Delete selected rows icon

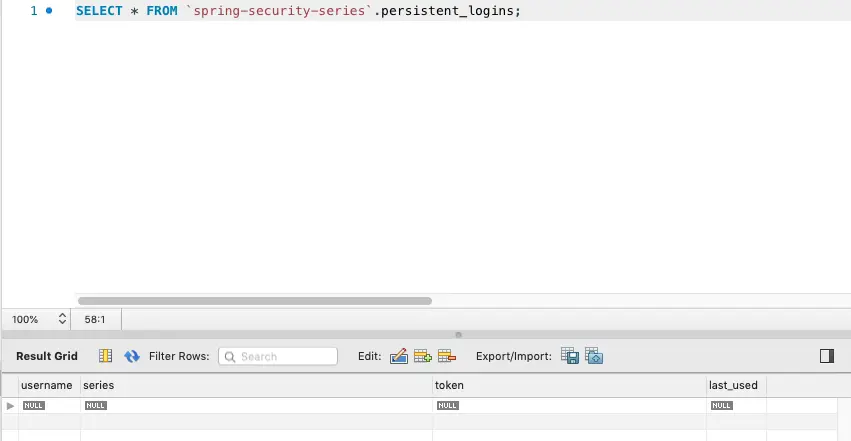tap(447, 356)
